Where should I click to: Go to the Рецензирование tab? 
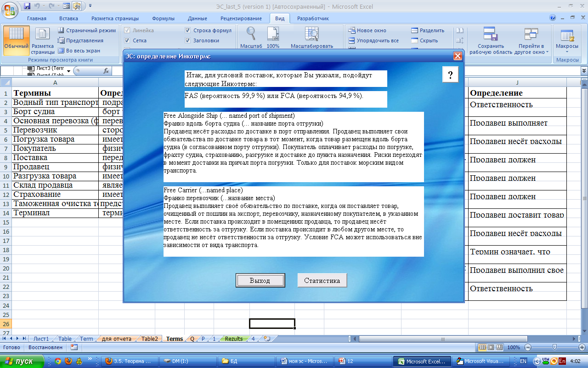pos(241,18)
